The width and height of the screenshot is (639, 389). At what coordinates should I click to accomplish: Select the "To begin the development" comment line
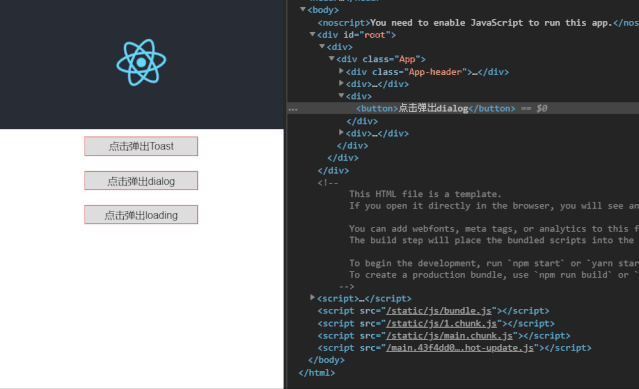coord(494,263)
